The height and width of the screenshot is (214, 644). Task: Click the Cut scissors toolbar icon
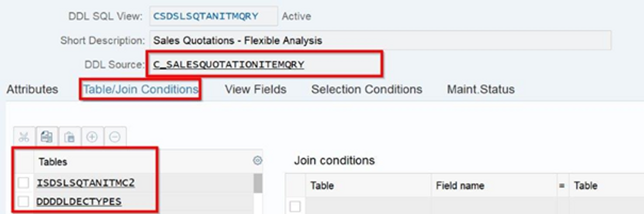(x=24, y=136)
